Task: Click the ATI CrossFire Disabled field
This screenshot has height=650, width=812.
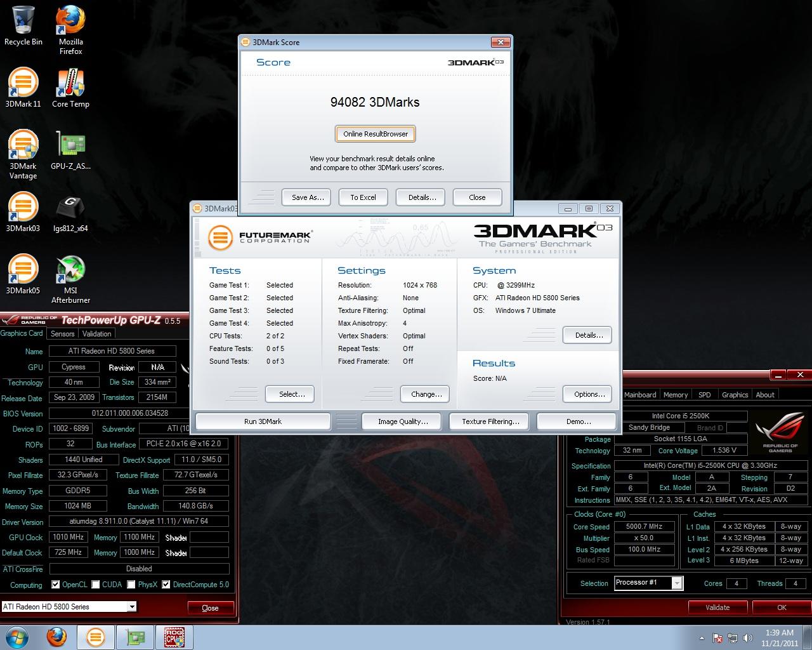Action: pyautogui.click(x=139, y=569)
